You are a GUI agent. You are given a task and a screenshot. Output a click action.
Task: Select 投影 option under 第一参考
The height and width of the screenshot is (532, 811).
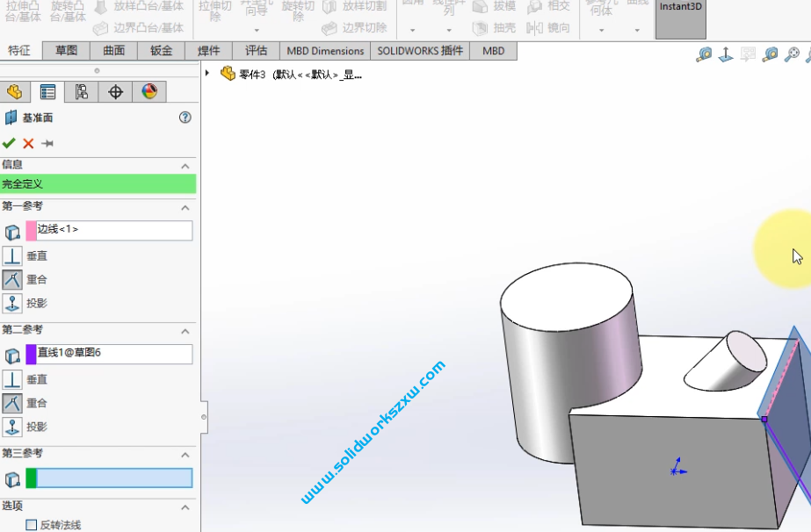[x=12, y=303]
